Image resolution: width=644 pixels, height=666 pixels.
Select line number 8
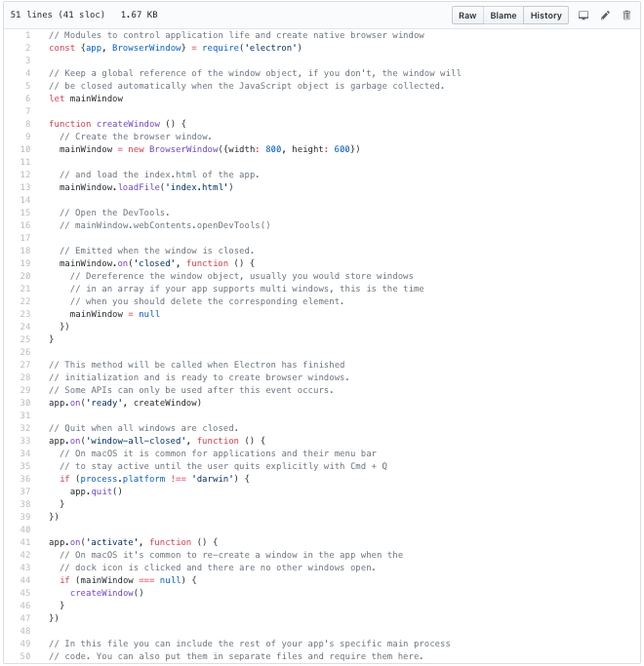coord(27,124)
